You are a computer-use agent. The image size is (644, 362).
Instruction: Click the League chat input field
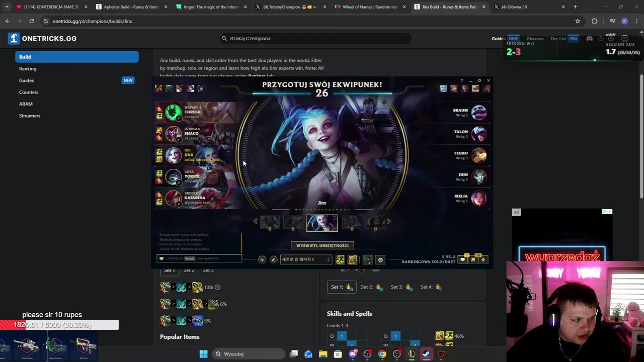[x=199, y=258]
